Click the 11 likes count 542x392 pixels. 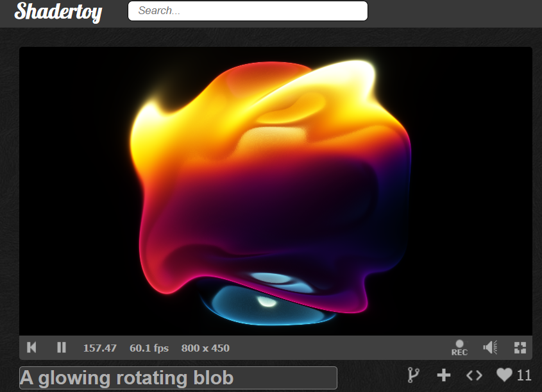point(523,375)
